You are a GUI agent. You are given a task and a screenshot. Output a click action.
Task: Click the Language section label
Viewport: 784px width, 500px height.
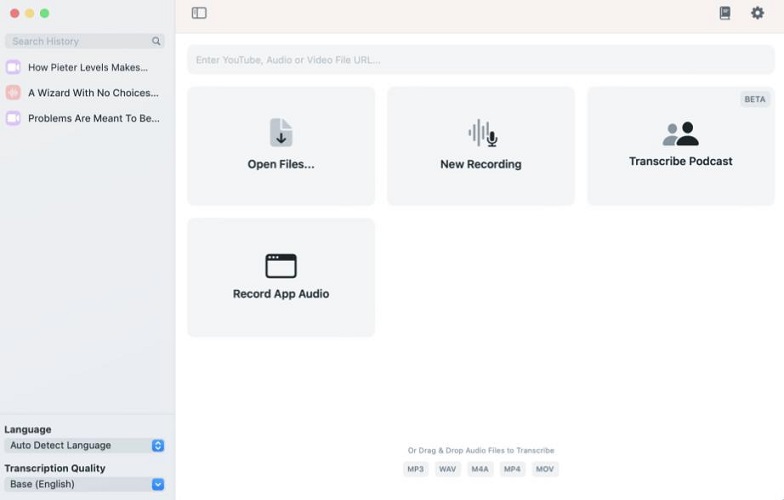[x=28, y=430]
